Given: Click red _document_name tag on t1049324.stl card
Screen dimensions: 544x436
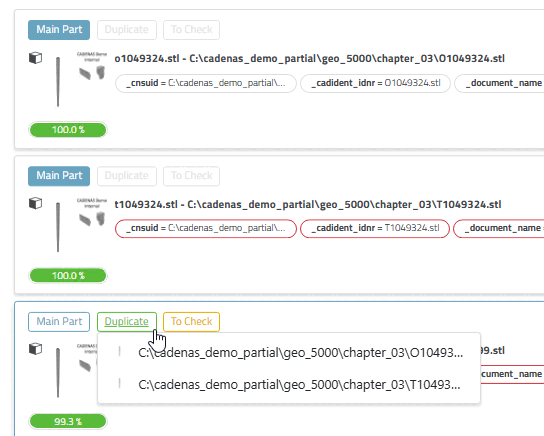Looking at the screenshot, I should click(499, 229).
